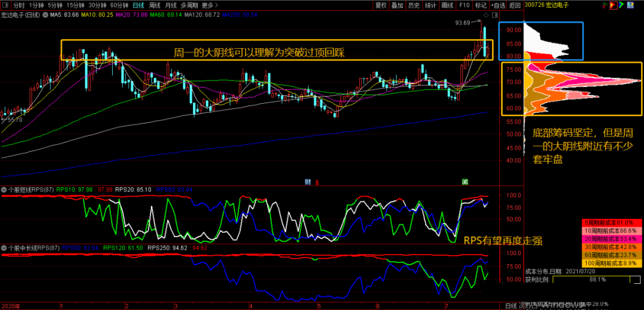
Task: Click the rightmost picture icon at top-right
Action: point(631,5)
